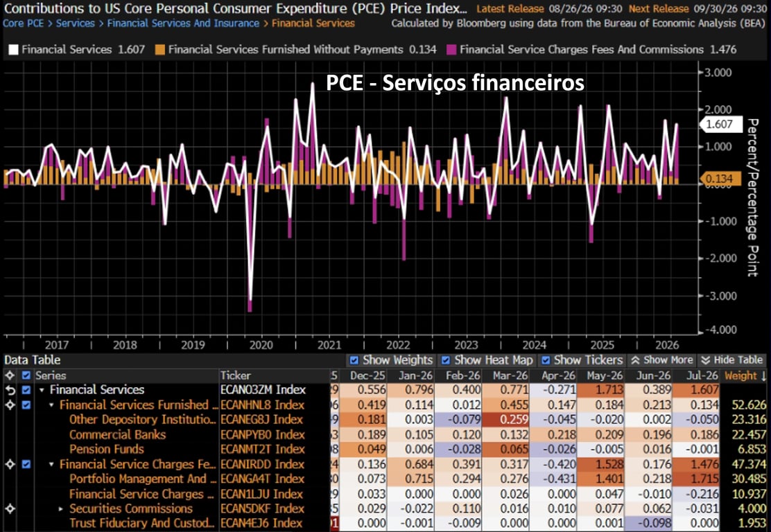Viewport: 771px width, 532px height.
Task: Click ticker ECANEG8J Index
Action: coord(261,420)
